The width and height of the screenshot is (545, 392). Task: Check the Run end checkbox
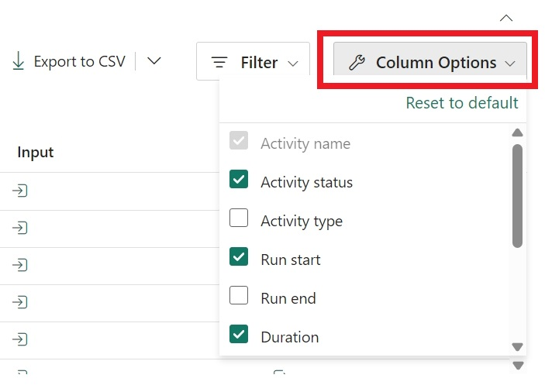click(x=239, y=296)
